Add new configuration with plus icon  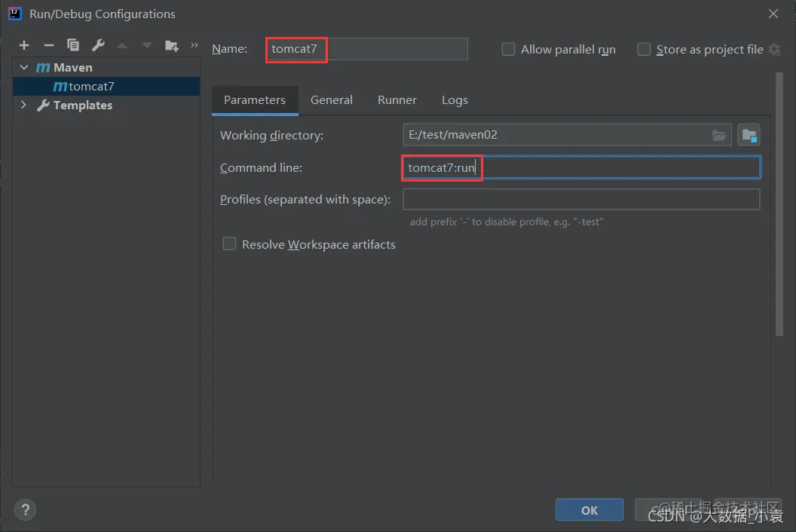pos(24,45)
